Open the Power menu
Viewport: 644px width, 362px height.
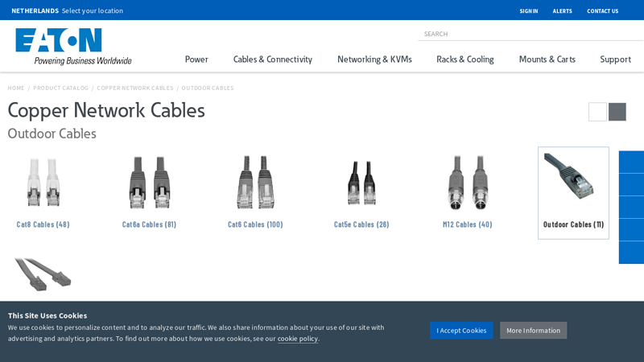point(196,60)
